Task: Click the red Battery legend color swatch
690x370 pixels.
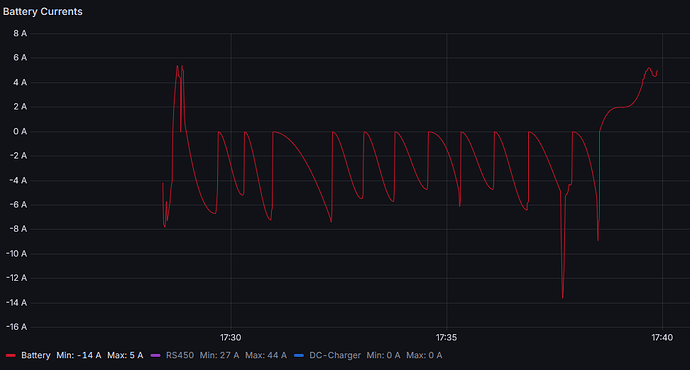Action: (x=11, y=355)
